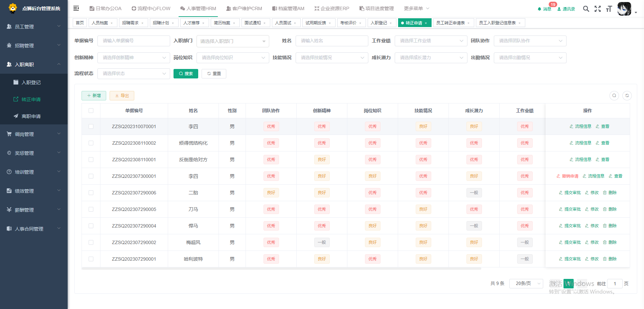Screen dimensions: 644x309
Task: Open the 出勤情况 filter dropdown
Action: 530,58
